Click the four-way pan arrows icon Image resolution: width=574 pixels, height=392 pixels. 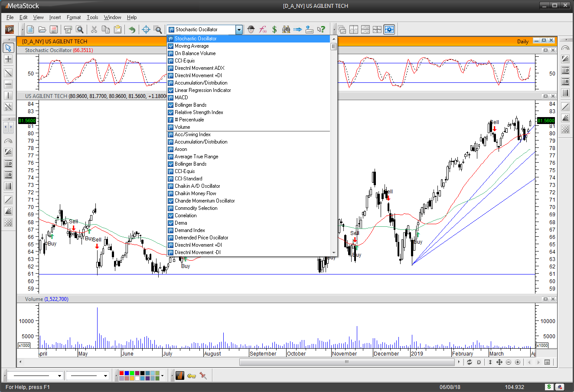[499, 362]
